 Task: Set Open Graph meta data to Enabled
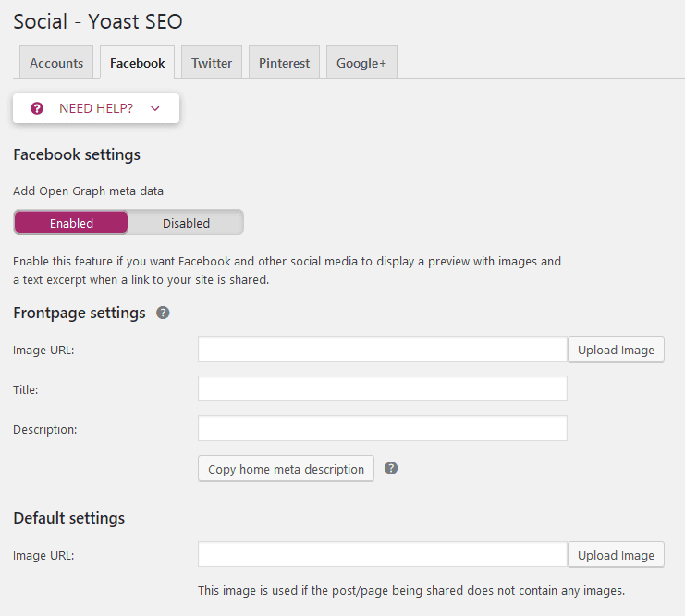pos(71,223)
